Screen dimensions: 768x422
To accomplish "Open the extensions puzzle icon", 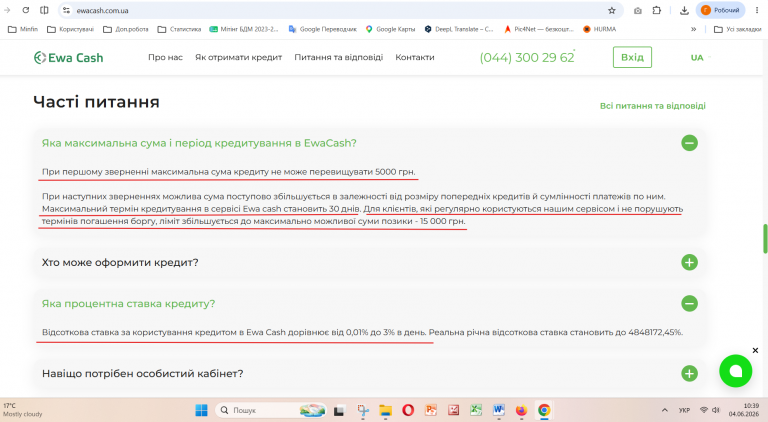I will [657, 10].
